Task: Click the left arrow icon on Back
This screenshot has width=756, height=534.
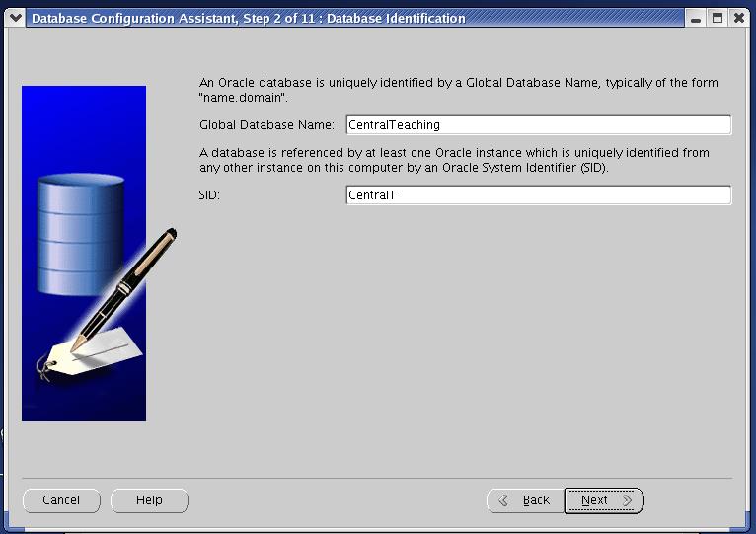Action: (503, 500)
